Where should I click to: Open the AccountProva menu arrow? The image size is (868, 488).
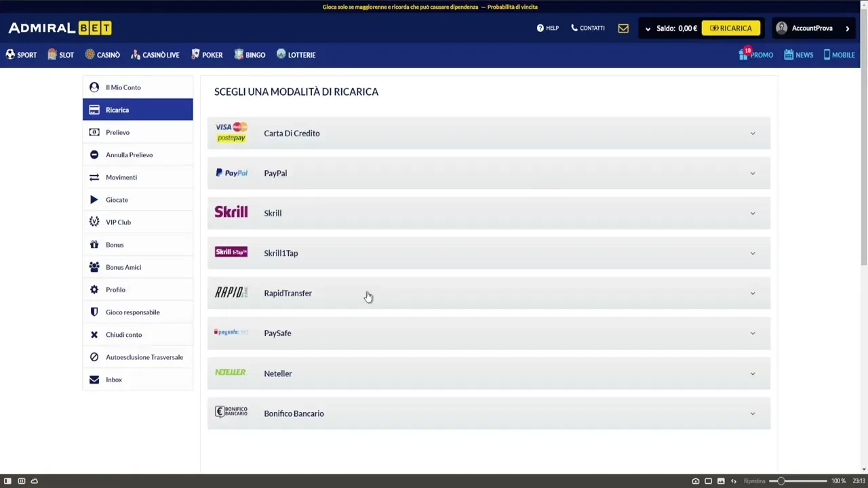click(848, 28)
